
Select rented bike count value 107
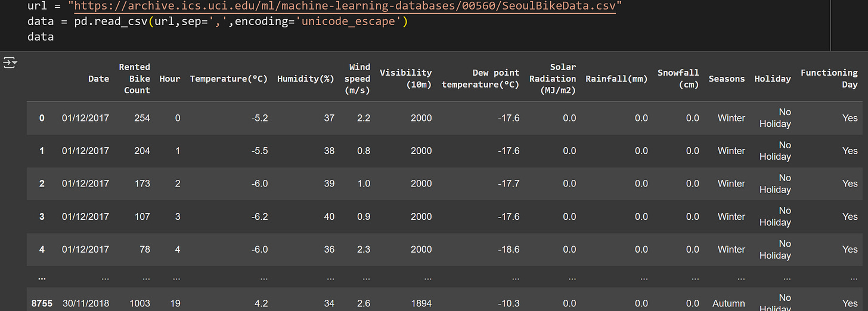tap(142, 216)
